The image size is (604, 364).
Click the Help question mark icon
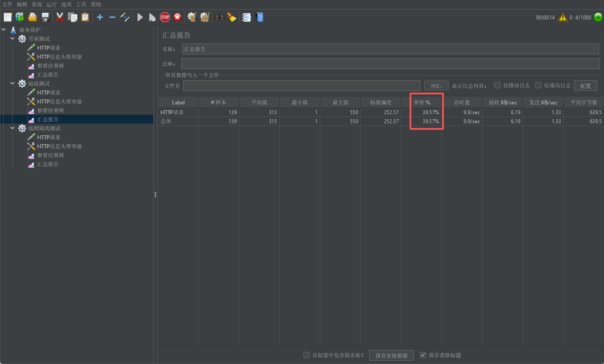click(260, 17)
